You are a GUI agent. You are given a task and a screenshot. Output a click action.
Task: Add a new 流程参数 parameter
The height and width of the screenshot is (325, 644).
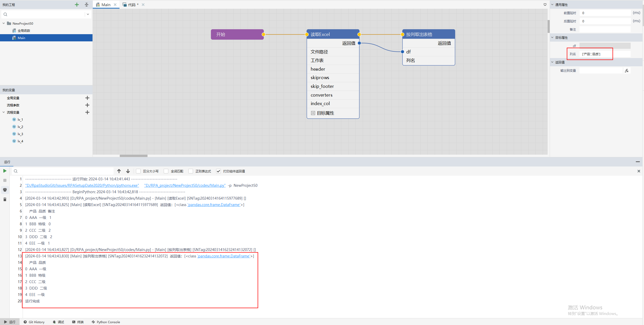coord(87,105)
